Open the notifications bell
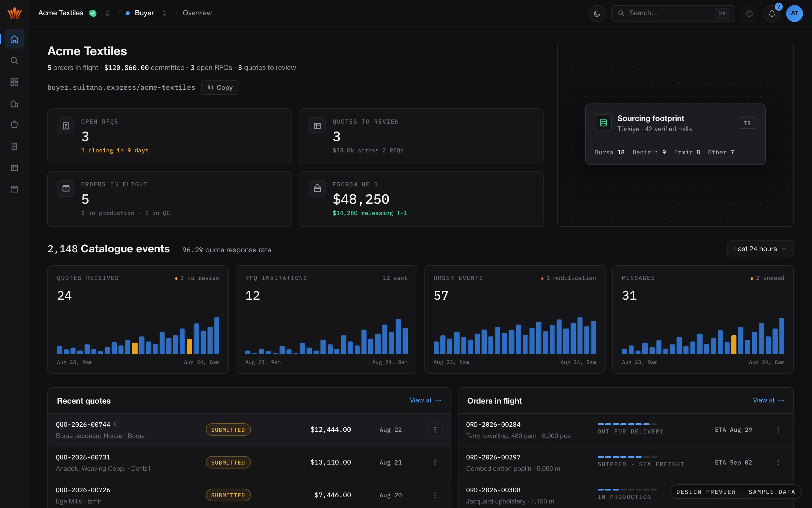Image resolution: width=812 pixels, height=508 pixels. click(772, 14)
